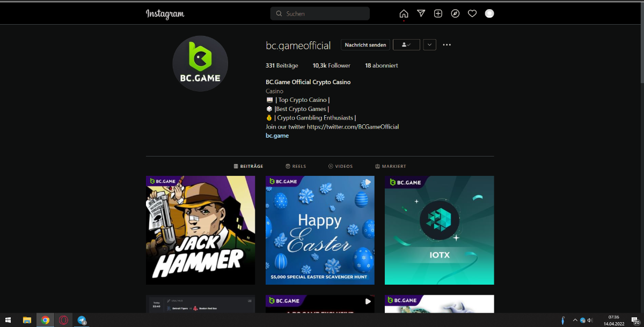Viewport: 644px width, 327px height.
Task: Show hidden system tray icons
Action: (575, 320)
